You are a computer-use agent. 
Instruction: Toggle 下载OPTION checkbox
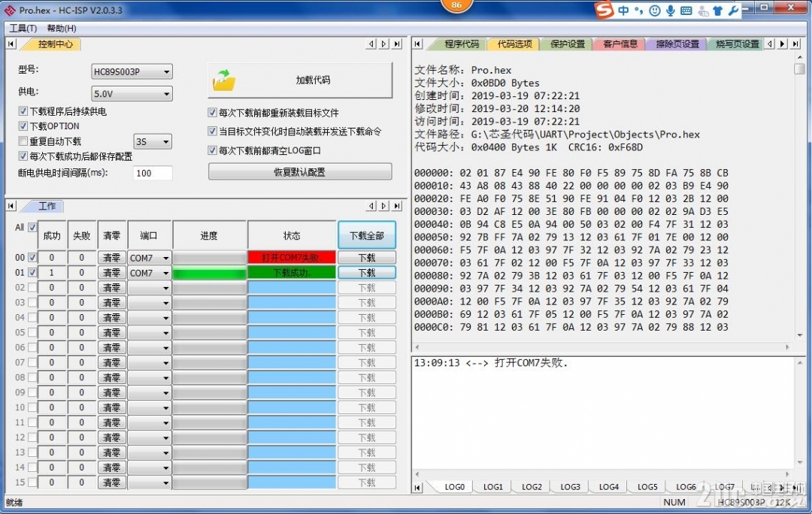click(23, 125)
